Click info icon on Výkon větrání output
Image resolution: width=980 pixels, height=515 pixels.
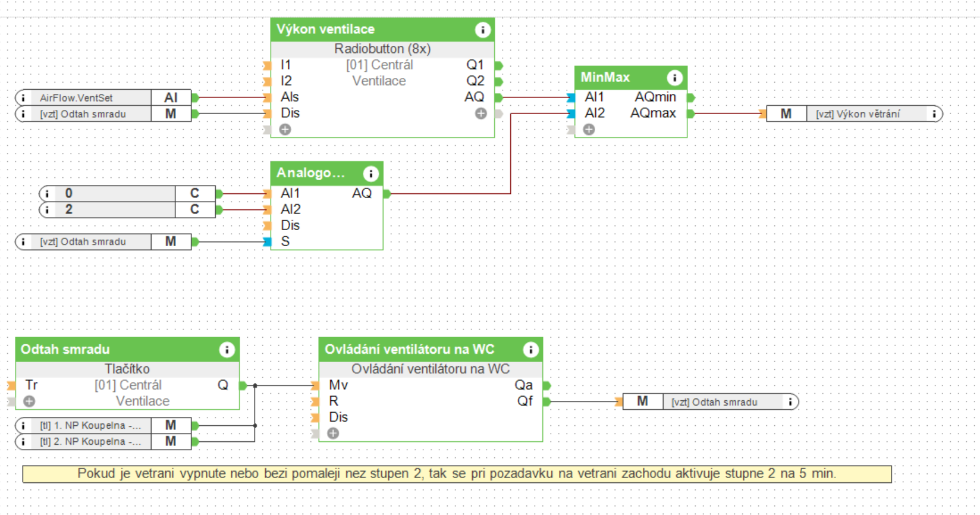(934, 114)
